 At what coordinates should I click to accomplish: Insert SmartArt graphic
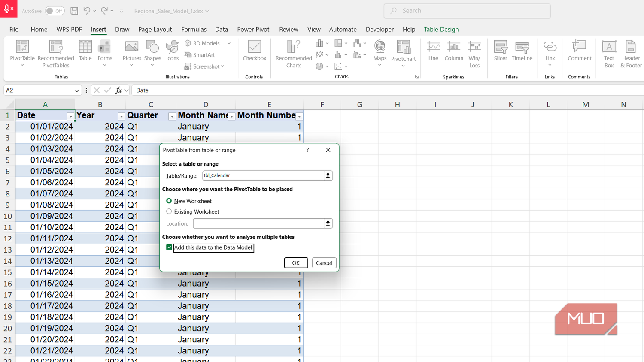point(200,55)
